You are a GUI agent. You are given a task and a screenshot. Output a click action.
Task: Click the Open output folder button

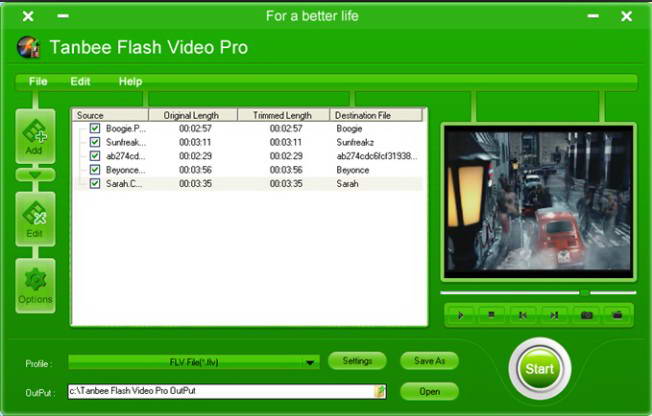[x=430, y=391]
